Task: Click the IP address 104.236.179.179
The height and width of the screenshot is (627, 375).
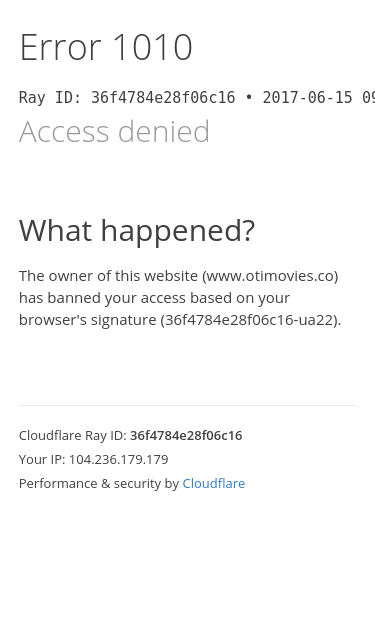Action: coord(118,459)
